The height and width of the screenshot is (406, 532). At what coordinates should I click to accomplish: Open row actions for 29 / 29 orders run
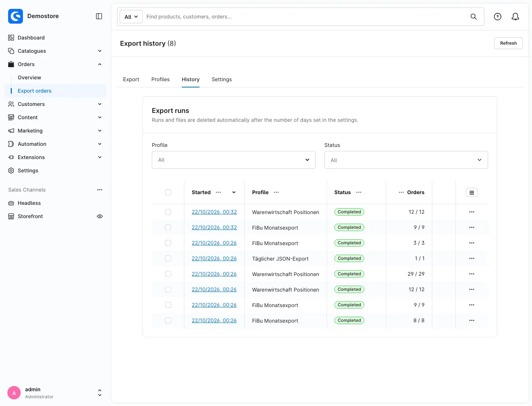472,274
